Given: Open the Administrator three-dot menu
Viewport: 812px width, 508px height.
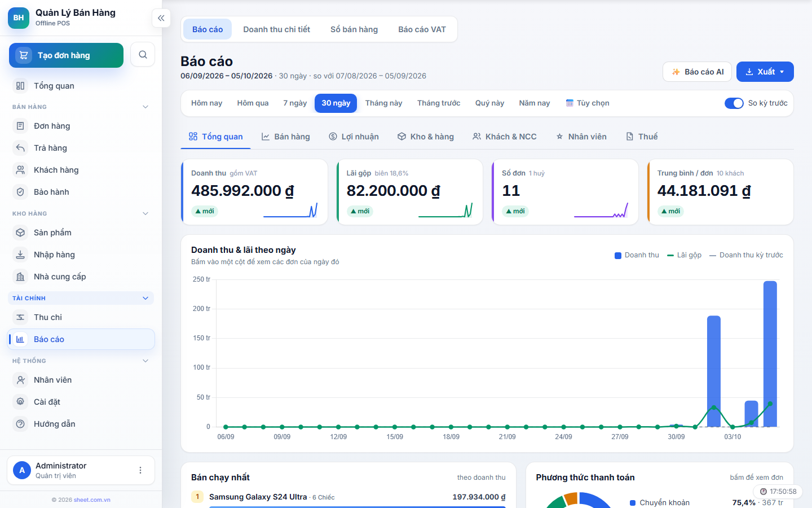Looking at the screenshot, I should [x=140, y=470].
